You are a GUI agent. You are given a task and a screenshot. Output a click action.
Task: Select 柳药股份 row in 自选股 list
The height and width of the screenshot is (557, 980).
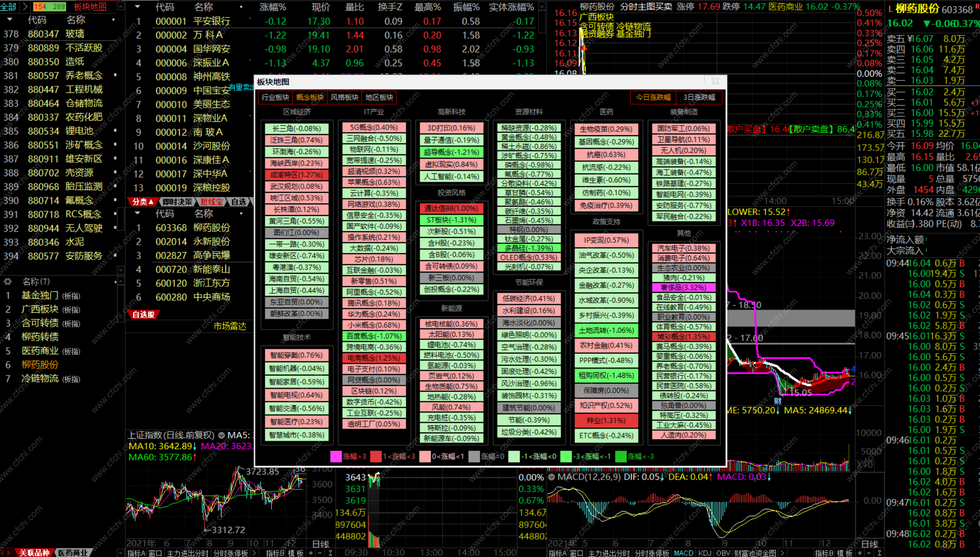pos(211,228)
